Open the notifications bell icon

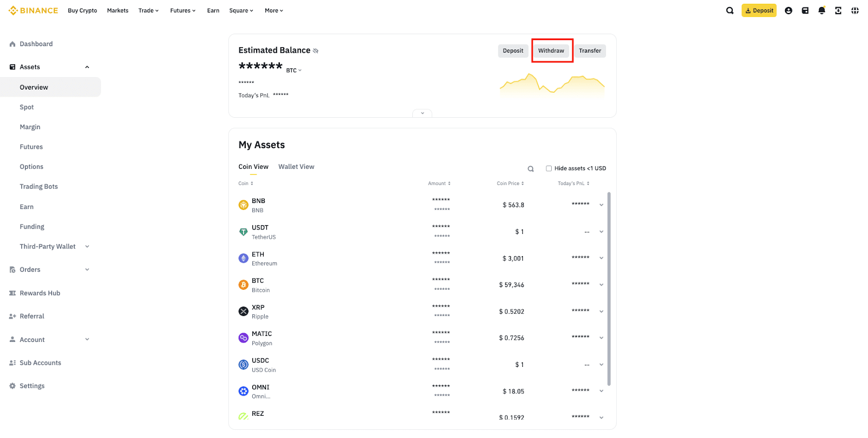821,10
